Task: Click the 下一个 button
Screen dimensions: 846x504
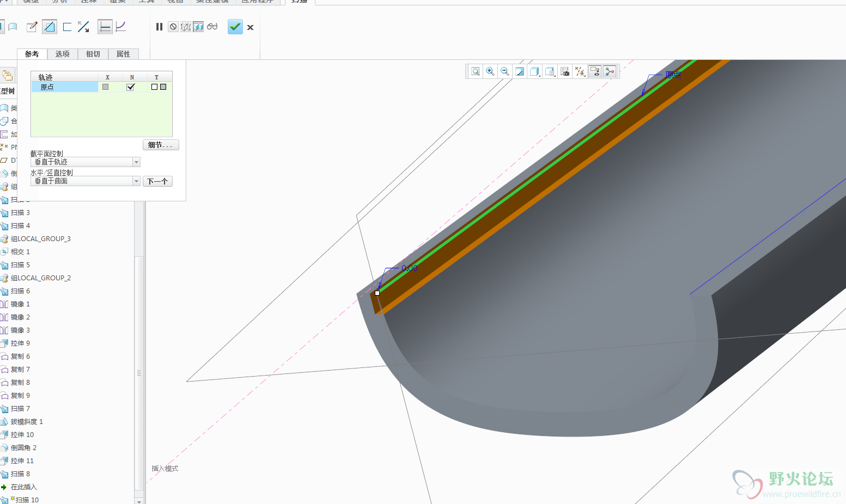Action: tap(157, 181)
